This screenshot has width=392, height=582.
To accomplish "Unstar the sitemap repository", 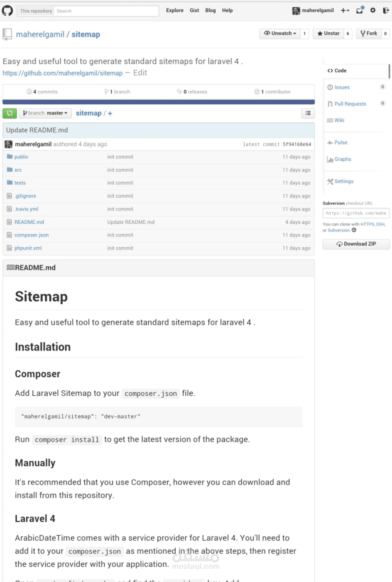I will tap(328, 34).
